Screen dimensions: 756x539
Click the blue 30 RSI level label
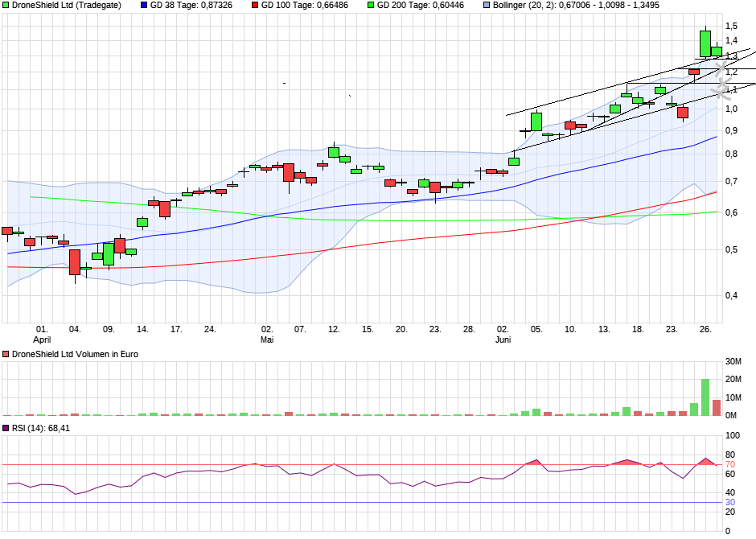732,503
